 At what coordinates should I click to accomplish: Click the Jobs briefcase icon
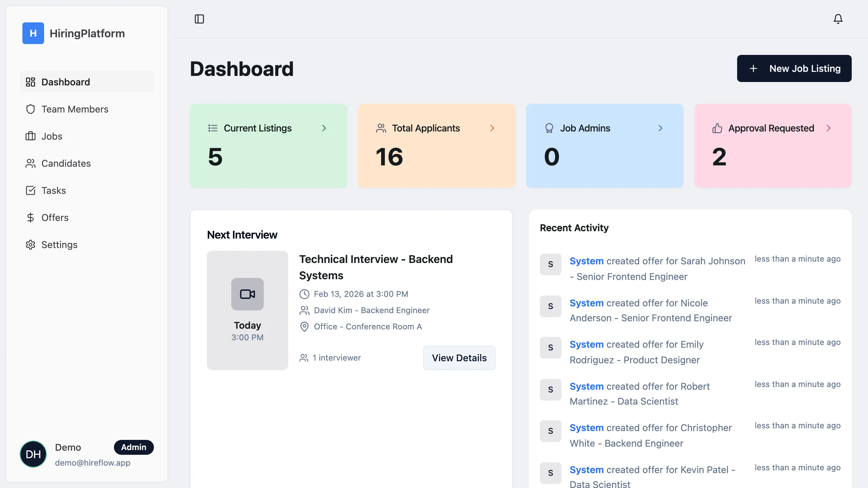(x=31, y=136)
